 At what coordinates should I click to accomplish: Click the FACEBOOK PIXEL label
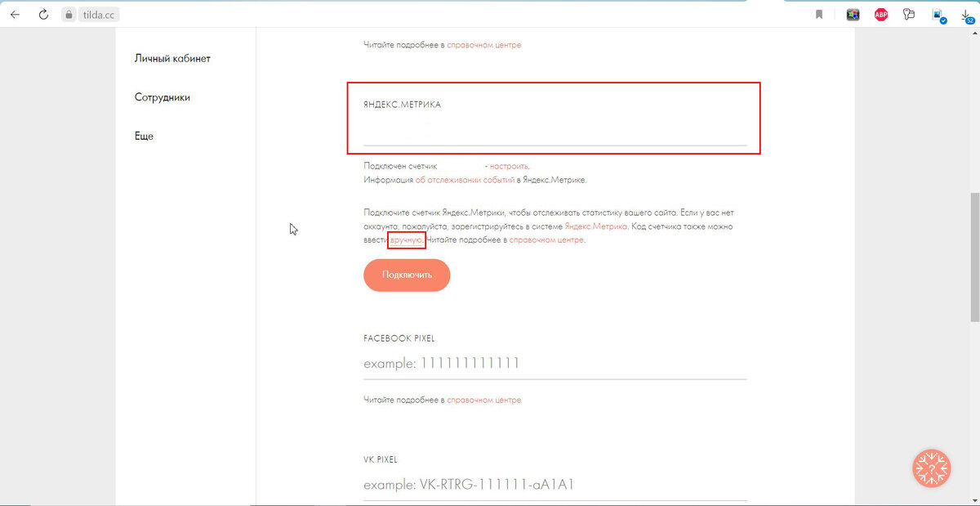click(x=399, y=338)
